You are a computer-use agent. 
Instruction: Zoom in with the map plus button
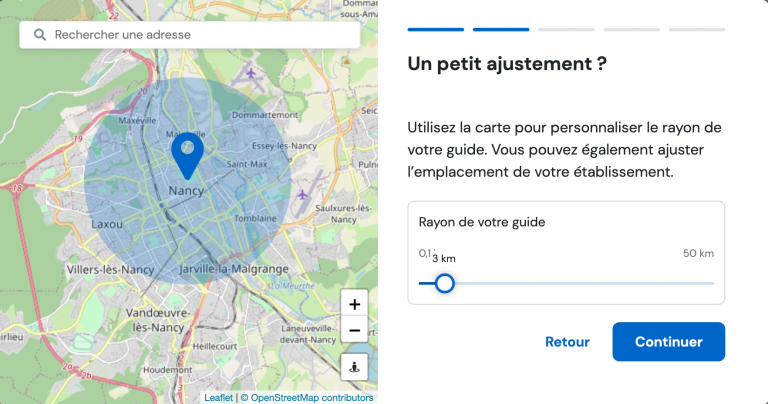[x=354, y=304]
